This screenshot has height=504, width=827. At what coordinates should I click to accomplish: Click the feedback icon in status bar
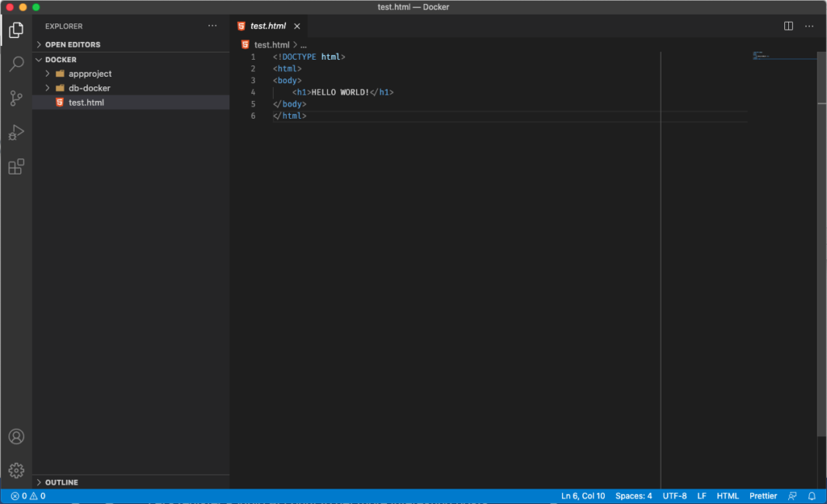pyautogui.click(x=792, y=496)
